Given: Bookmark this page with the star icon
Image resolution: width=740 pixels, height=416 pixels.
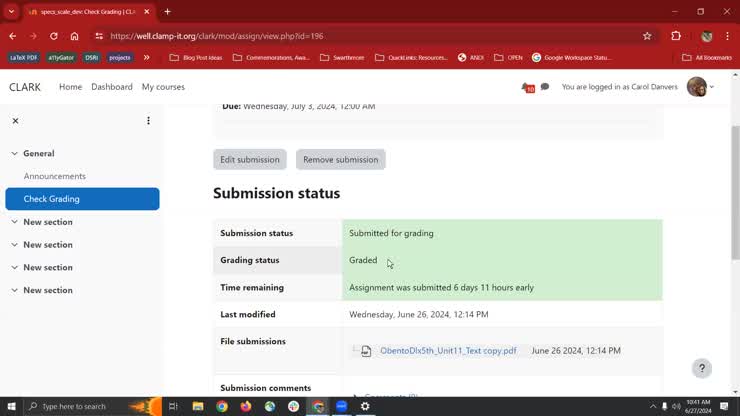Looking at the screenshot, I should pyautogui.click(x=647, y=36).
